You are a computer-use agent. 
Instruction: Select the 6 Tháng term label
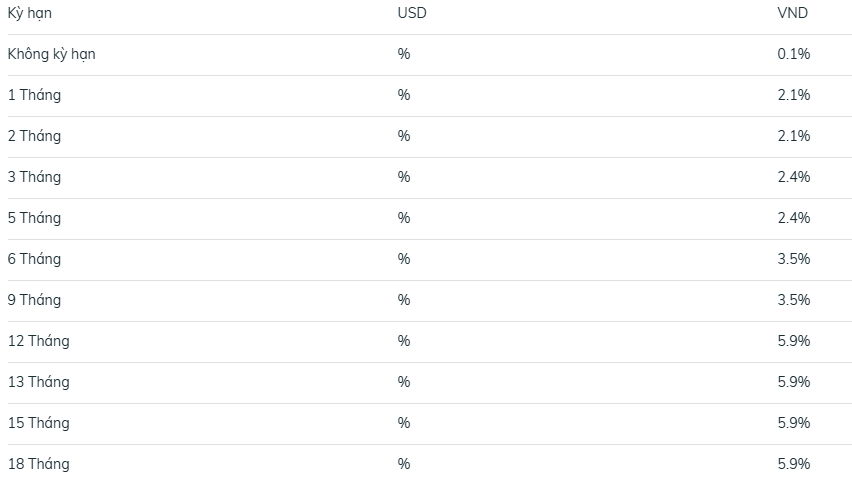pos(34,259)
